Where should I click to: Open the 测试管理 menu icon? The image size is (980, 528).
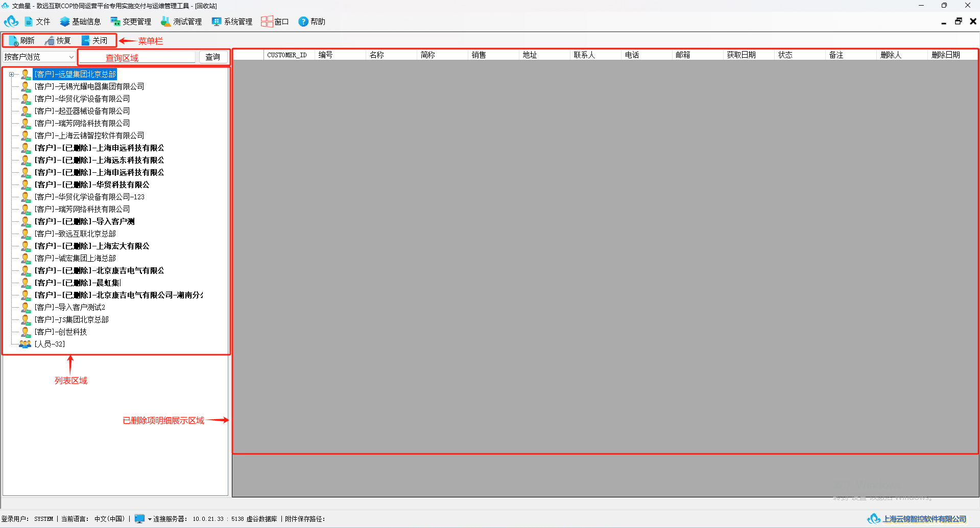point(165,21)
